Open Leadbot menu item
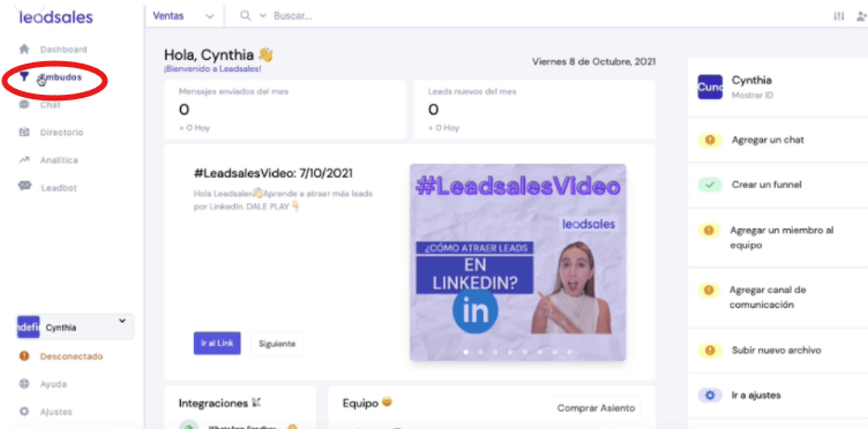 click(59, 188)
